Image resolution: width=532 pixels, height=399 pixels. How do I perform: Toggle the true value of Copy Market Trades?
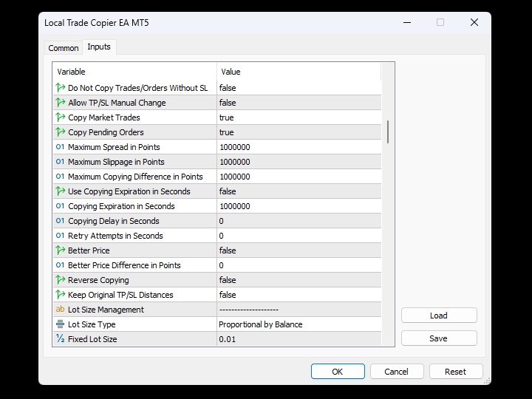(x=299, y=117)
